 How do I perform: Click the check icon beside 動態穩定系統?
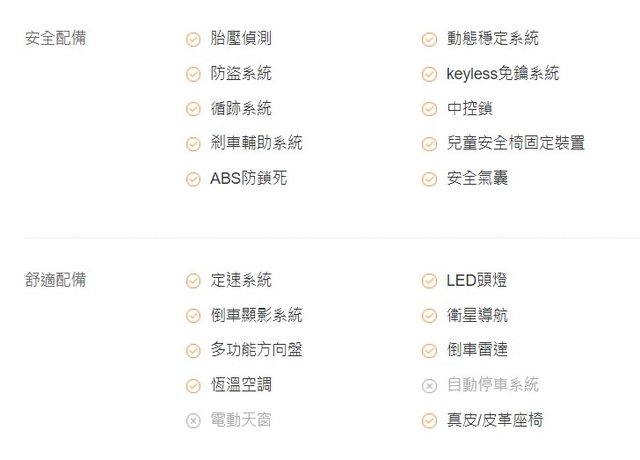tap(429, 39)
